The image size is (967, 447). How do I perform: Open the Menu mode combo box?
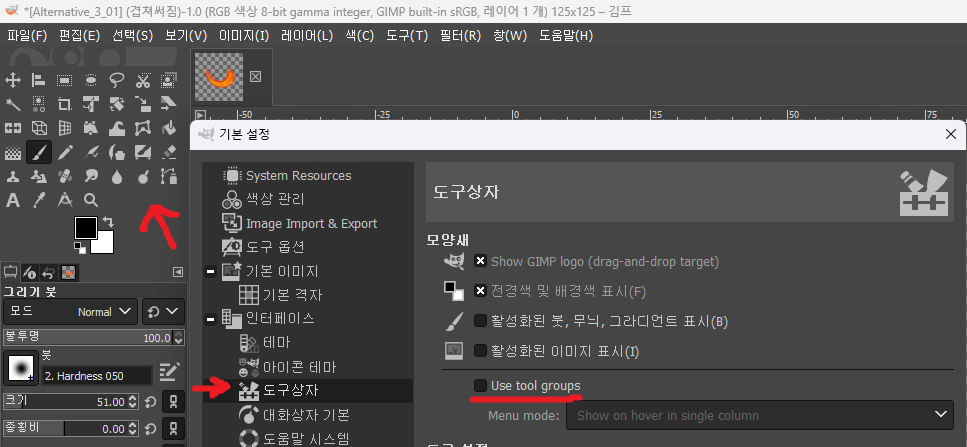(760, 415)
